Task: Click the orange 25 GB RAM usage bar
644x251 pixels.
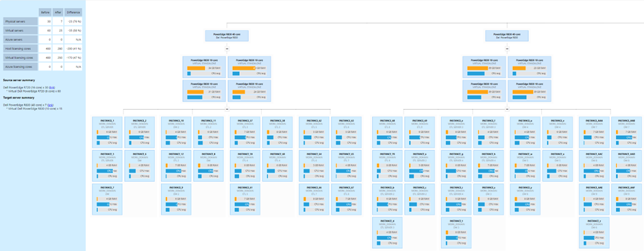Action: [x=519, y=68]
